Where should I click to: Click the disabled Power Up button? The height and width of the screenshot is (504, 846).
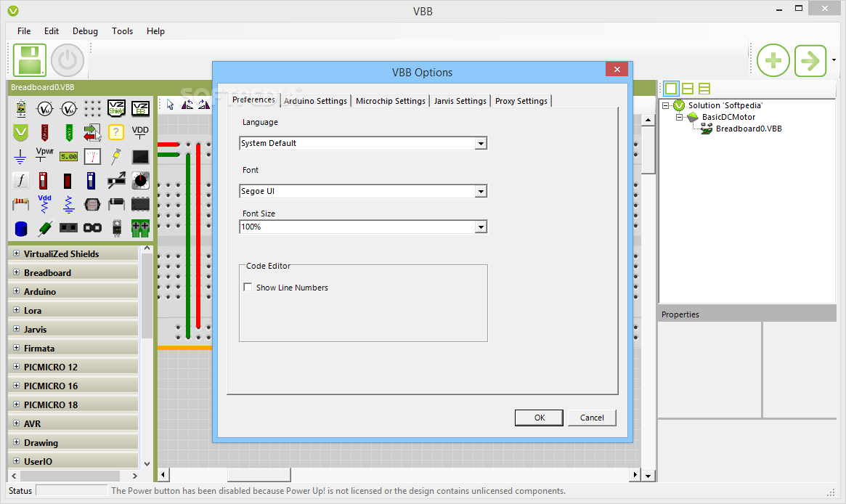(68, 60)
